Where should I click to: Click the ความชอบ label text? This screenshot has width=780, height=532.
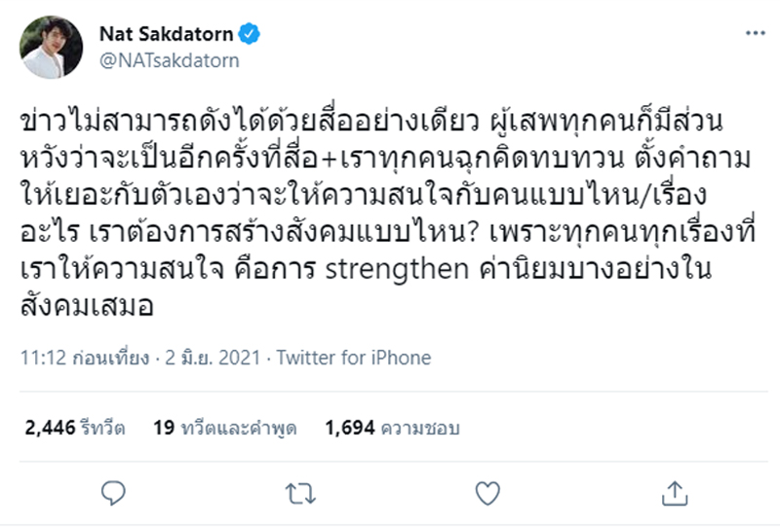422,427
